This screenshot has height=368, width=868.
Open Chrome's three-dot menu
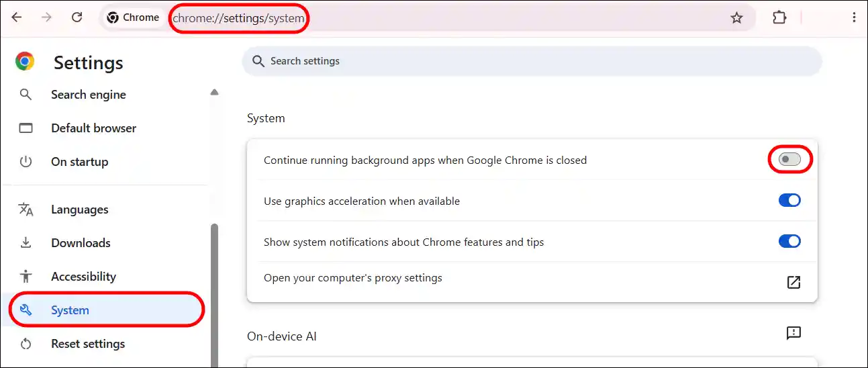[854, 18]
